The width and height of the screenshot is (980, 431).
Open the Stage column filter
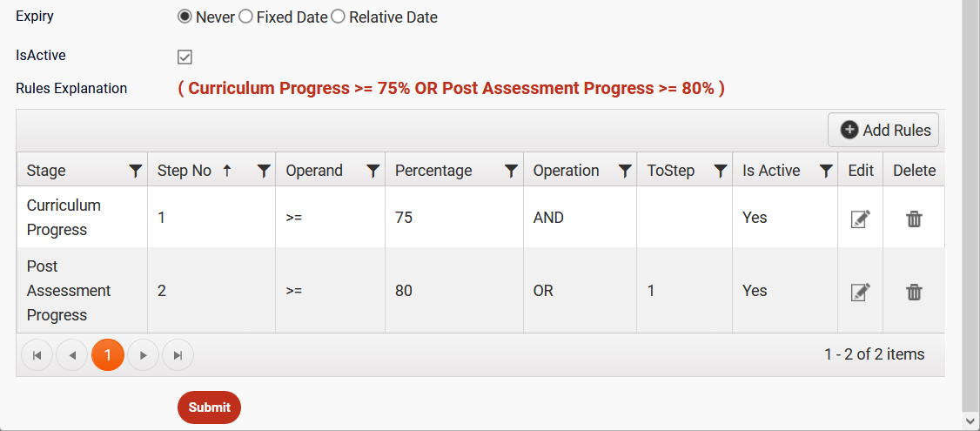coord(135,172)
